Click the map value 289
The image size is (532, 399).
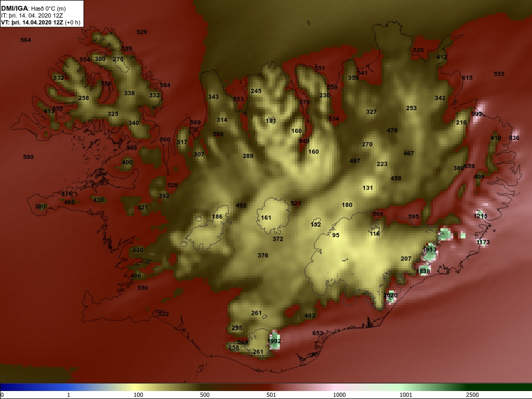tap(248, 156)
